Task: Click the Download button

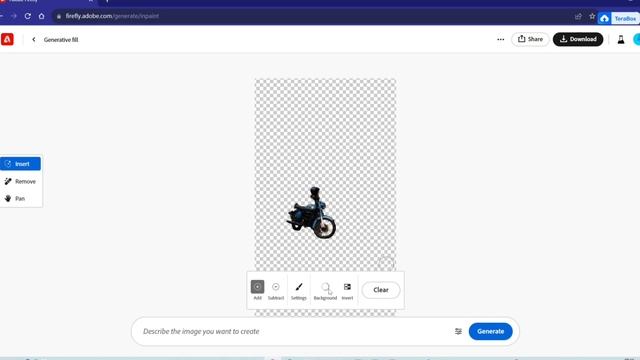Action: point(578,39)
